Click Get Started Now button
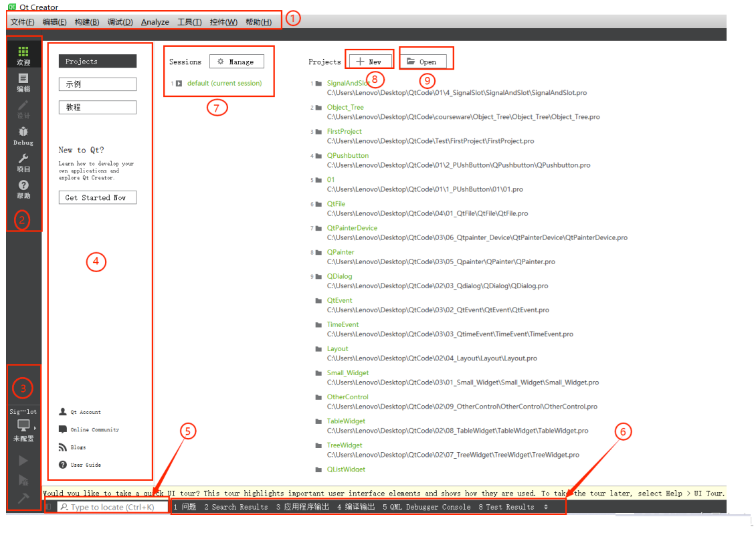 [98, 197]
